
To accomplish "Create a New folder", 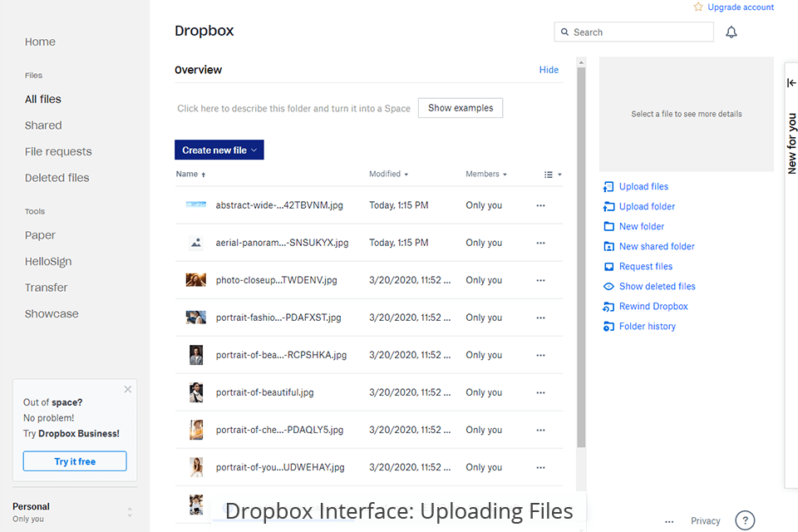I will tap(640, 226).
